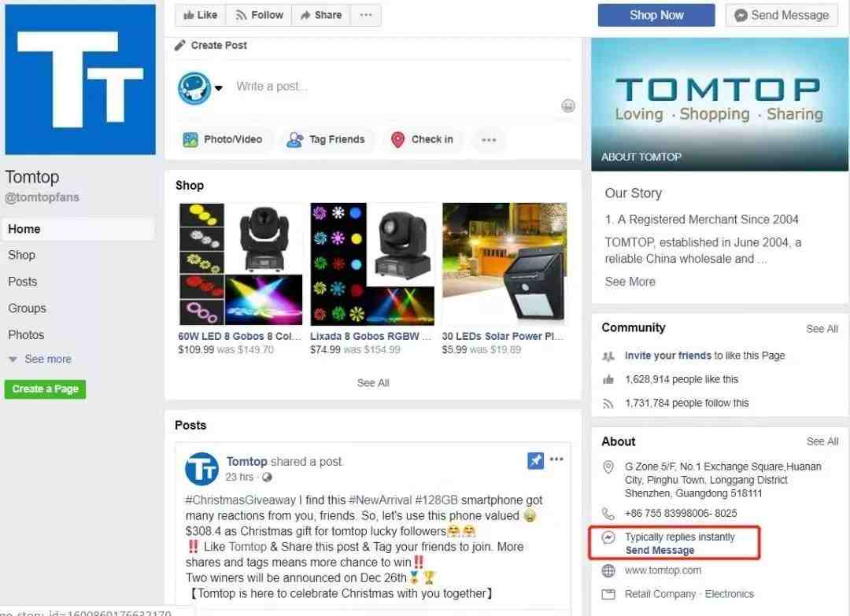Click the Check in location pin

[x=398, y=140]
